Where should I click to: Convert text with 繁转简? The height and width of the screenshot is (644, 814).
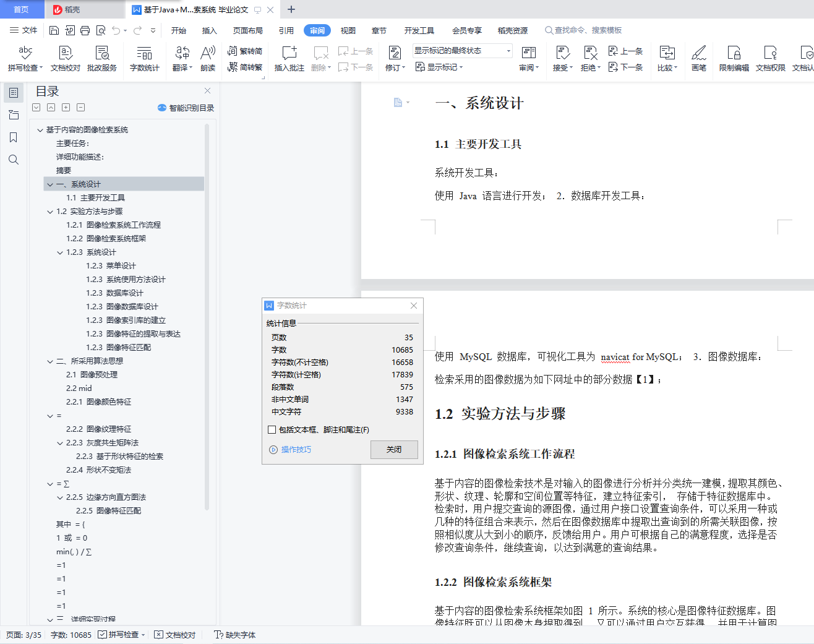click(x=245, y=51)
